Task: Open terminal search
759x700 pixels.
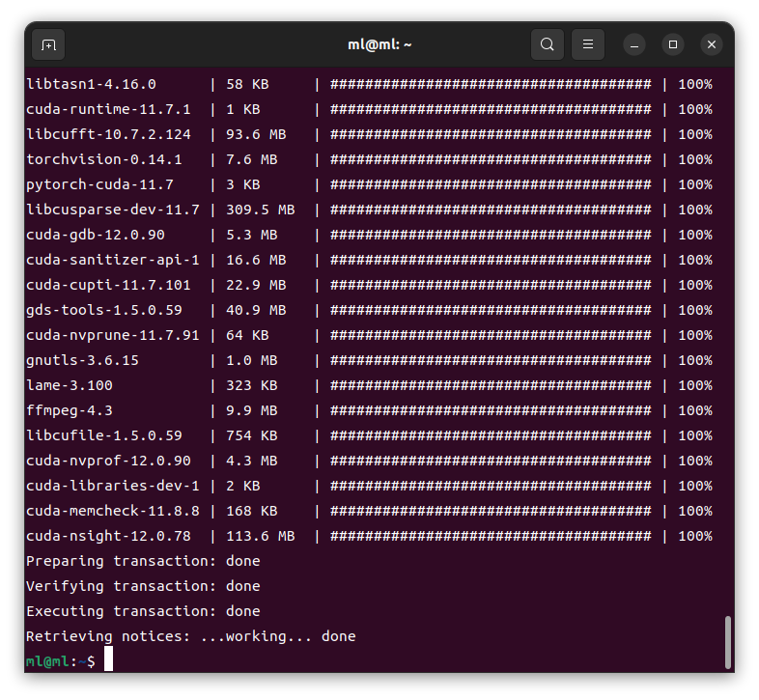Action: (547, 44)
